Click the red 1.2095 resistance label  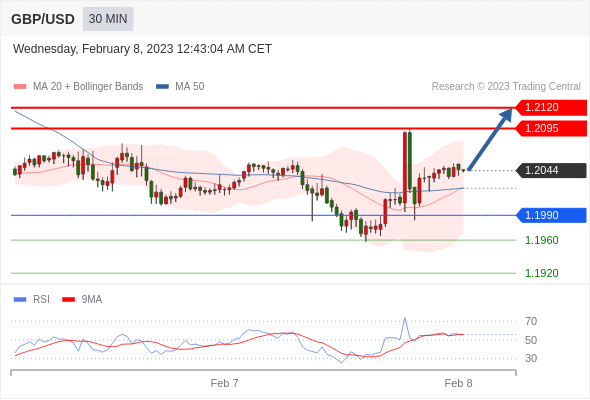click(551, 128)
